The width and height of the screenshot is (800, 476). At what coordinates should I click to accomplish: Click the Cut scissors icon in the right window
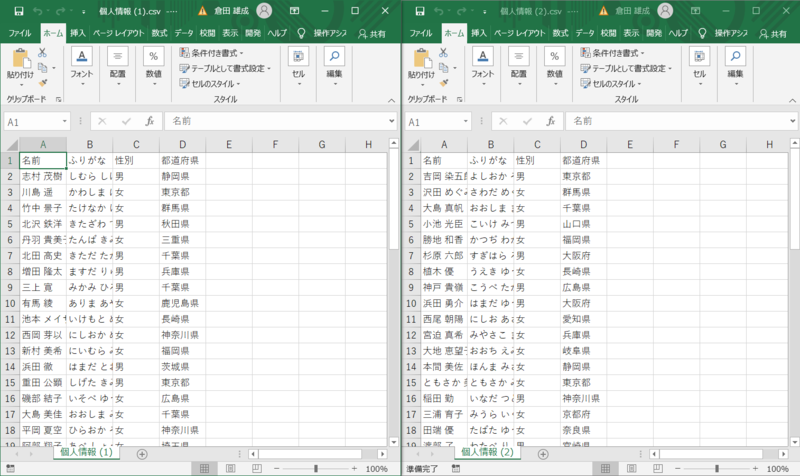click(x=443, y=53)
